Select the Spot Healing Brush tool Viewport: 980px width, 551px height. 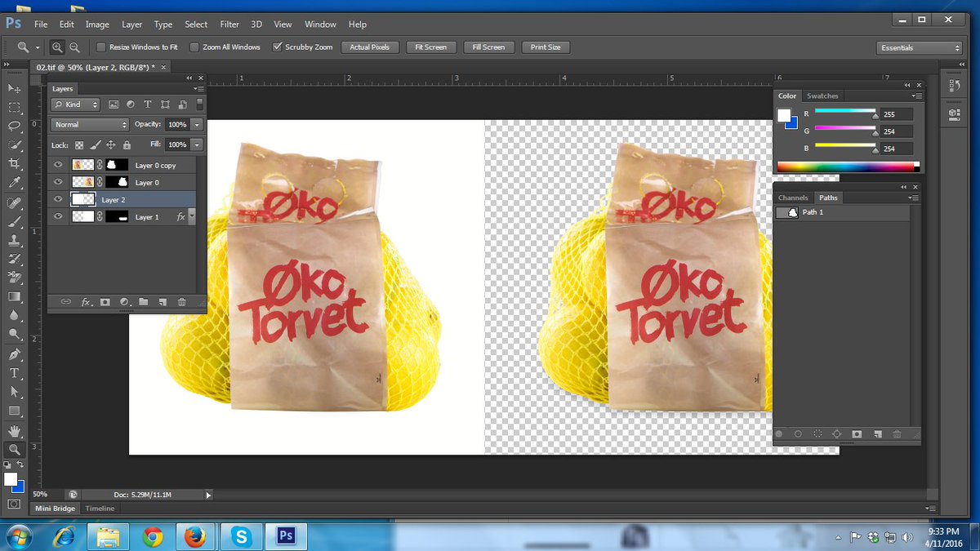(14, 202)
